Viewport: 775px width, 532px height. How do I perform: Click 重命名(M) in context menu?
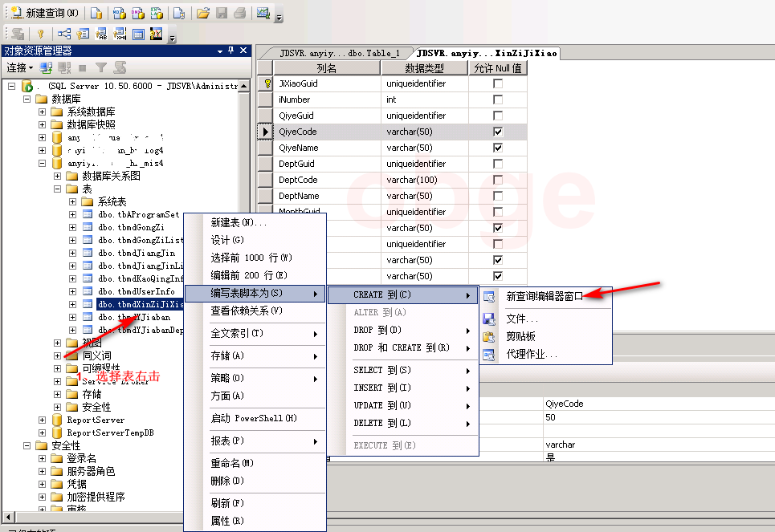coord(255,463)
